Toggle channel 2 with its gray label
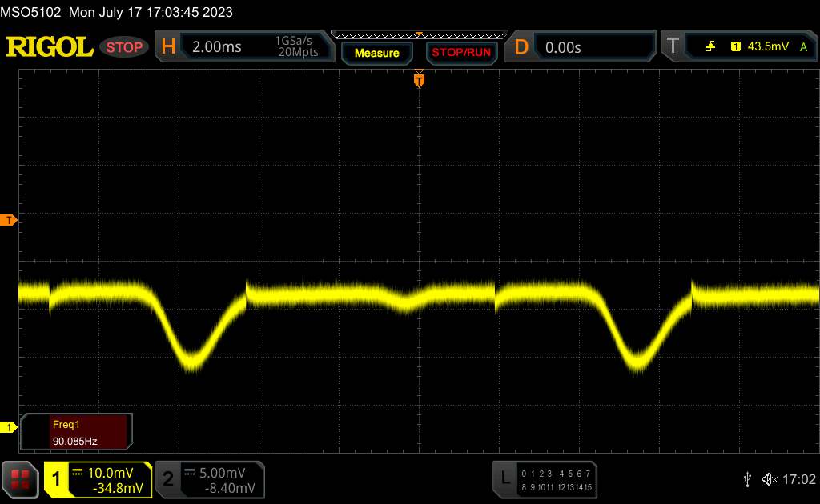This screenshot has height=504, width=820. (x=168, y=479)
